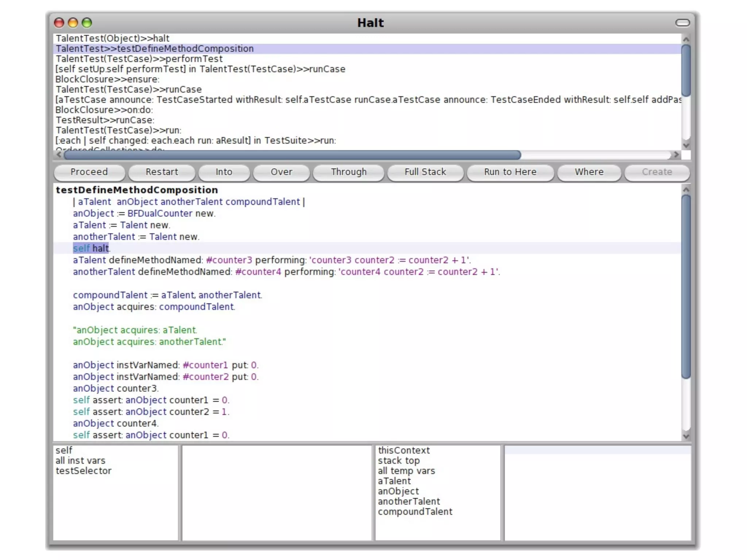747x560 pixels.
Task: Inspect compoundTalent temp variable
Action: tap(415, 512)
